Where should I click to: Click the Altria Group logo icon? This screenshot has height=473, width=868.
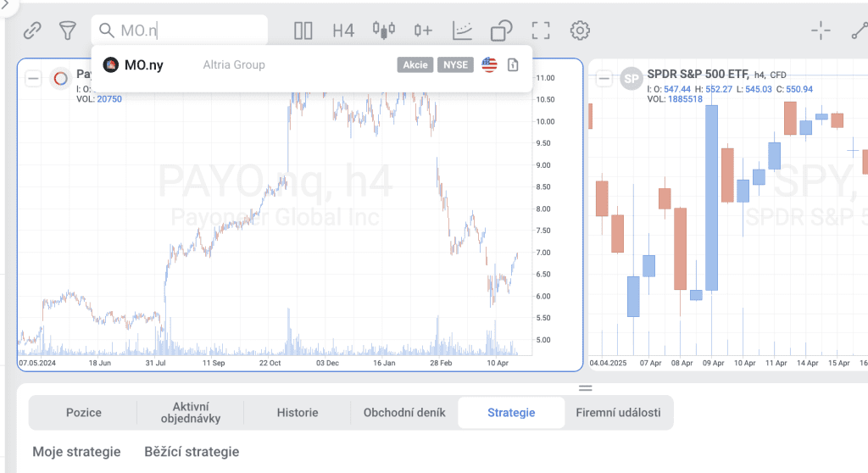[111, 64]
